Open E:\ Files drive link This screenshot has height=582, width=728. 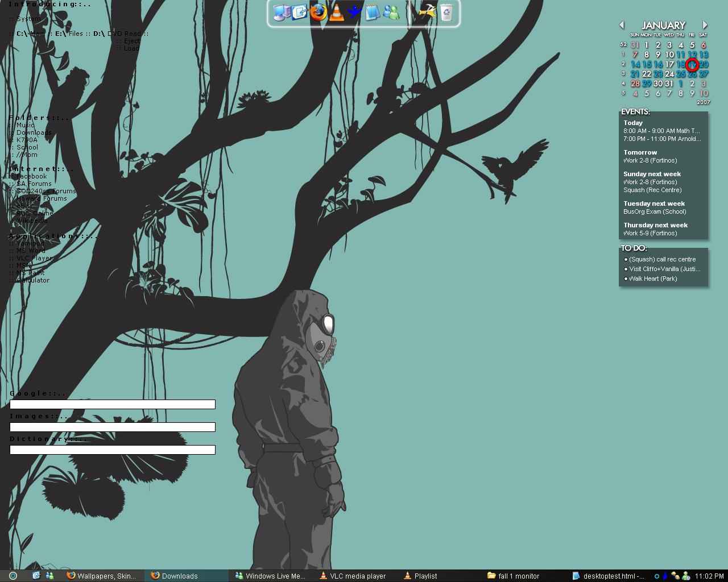pos(69,34)
